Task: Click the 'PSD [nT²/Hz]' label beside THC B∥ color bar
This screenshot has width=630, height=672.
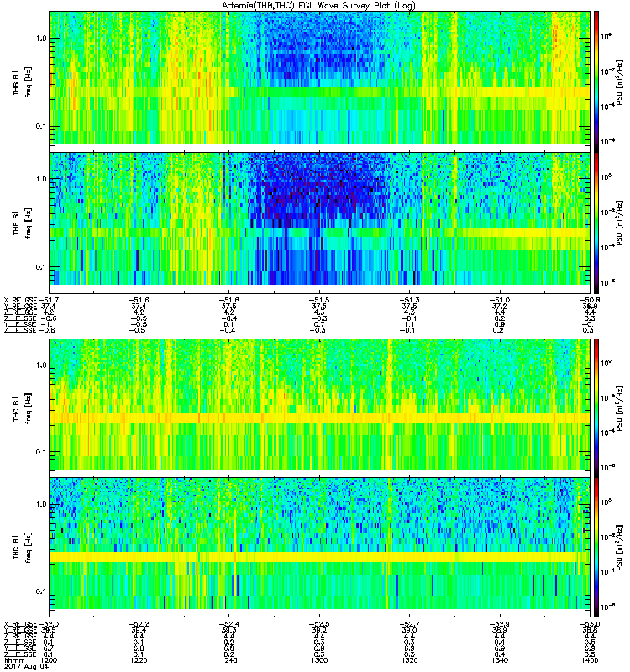Action: click(619, 549)
